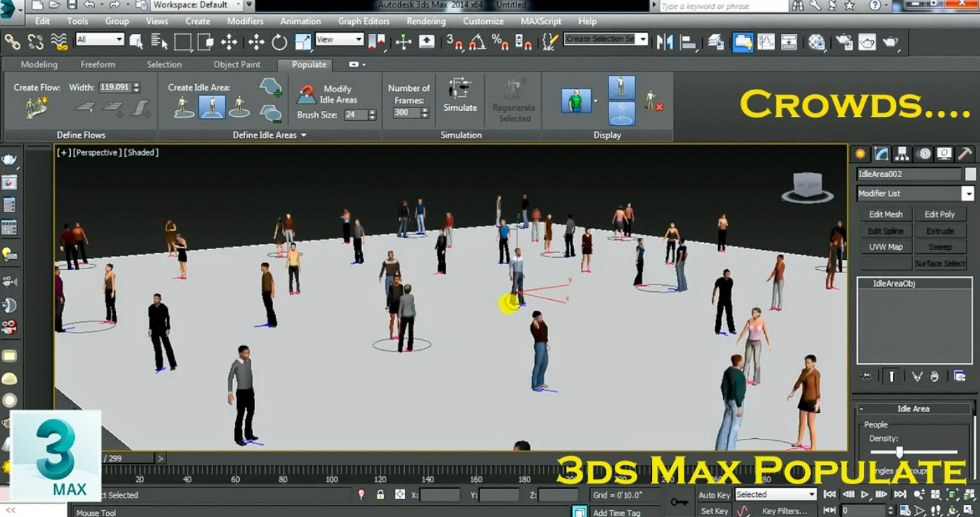
Task: Click the Simulate button
Action: (x=460, y=94)
